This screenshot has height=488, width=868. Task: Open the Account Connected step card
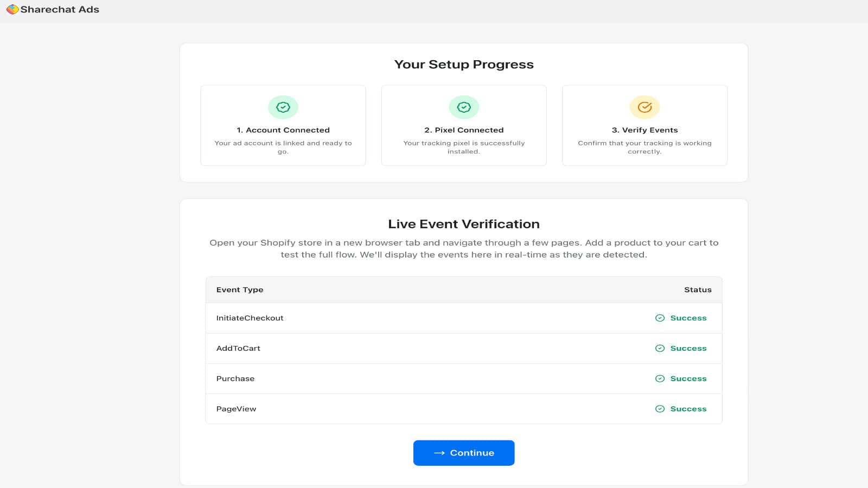pos(283,125)
